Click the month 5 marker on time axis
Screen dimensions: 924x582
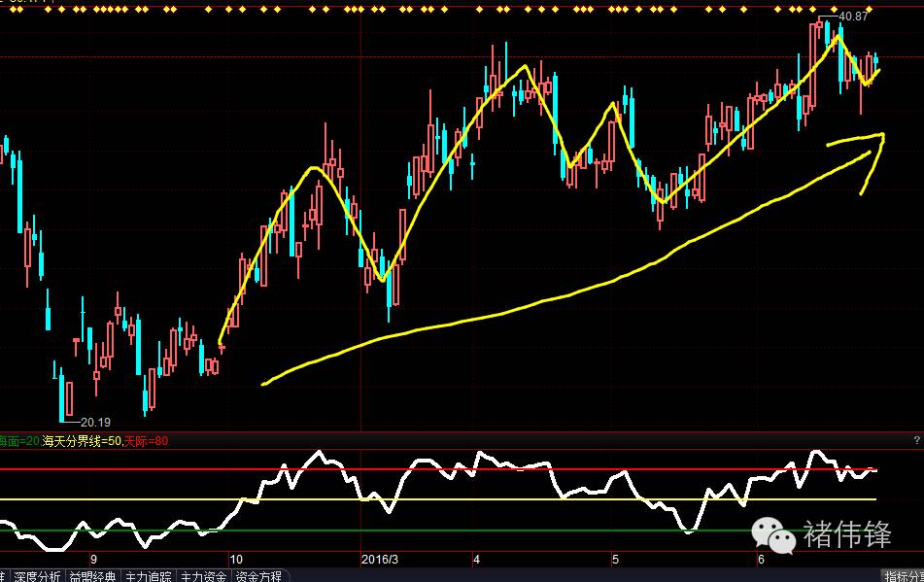click(615, 560)
